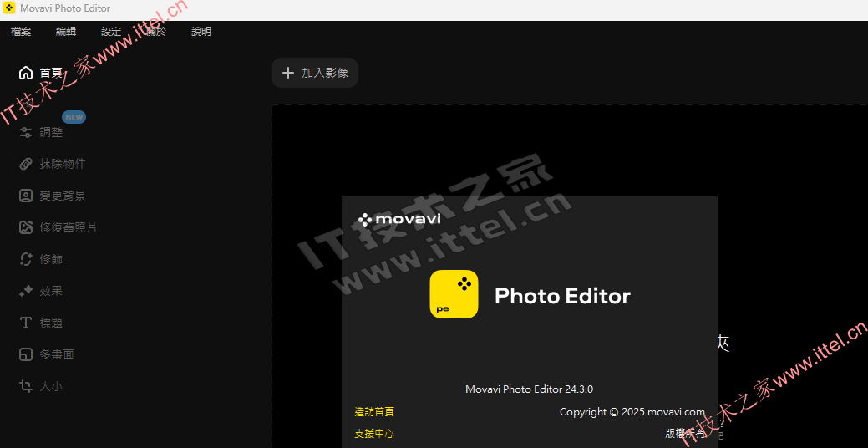This screenshot has height=448, width=868.
Task: Click the Movavi Photo Editor title bar icon
Action: coord(9,8)
